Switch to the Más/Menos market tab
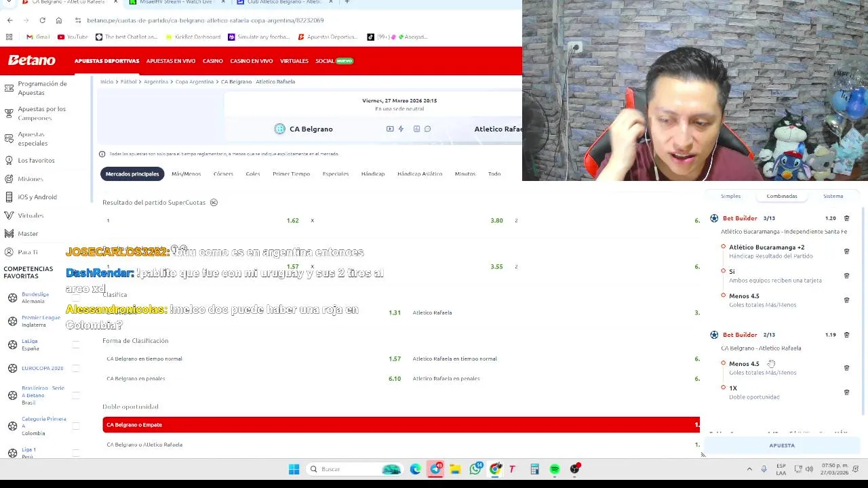868x488 pixels. tap(186, 174)
